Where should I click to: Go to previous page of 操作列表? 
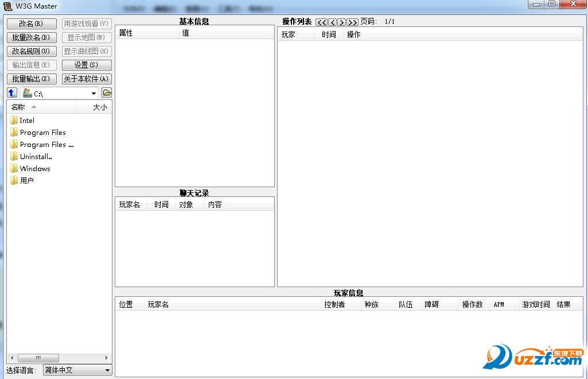tap(332, 22)
